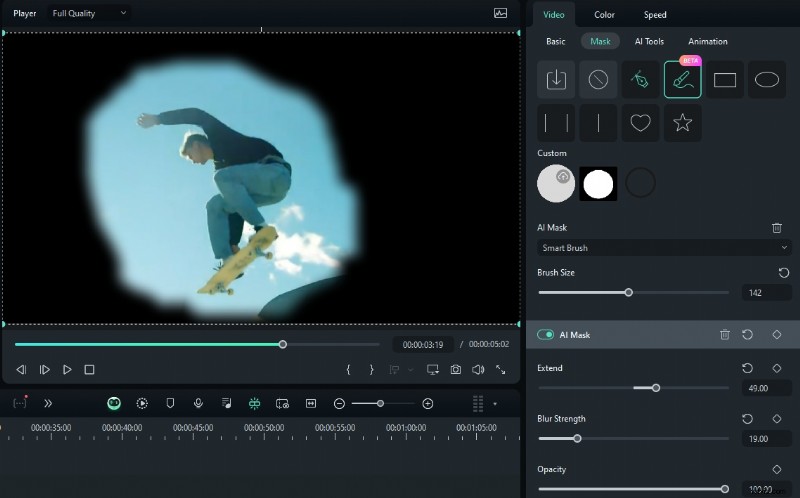The image size is (800, 498).
Task: Select the no-mask icon
Action: pos(598,80)
